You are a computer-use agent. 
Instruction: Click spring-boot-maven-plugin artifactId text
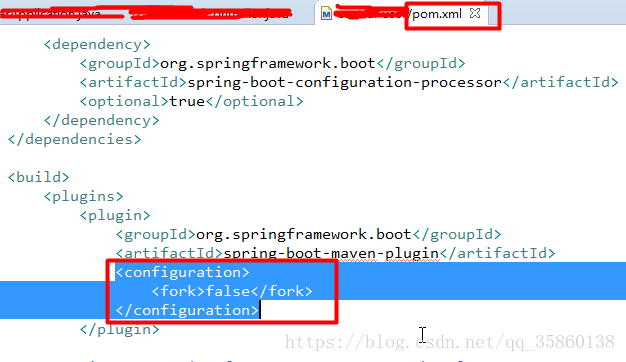point(331,253)
